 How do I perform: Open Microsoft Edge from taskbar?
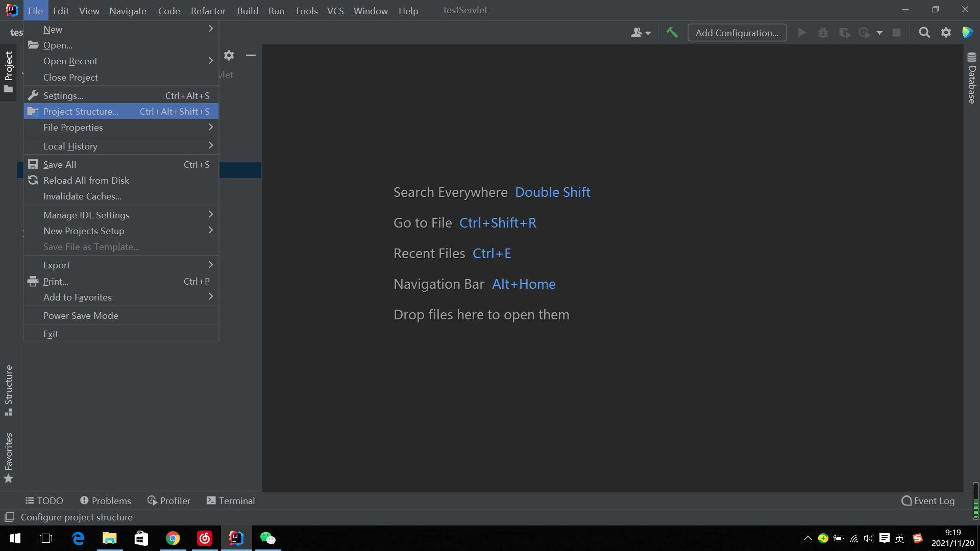(x=78, y=538)
